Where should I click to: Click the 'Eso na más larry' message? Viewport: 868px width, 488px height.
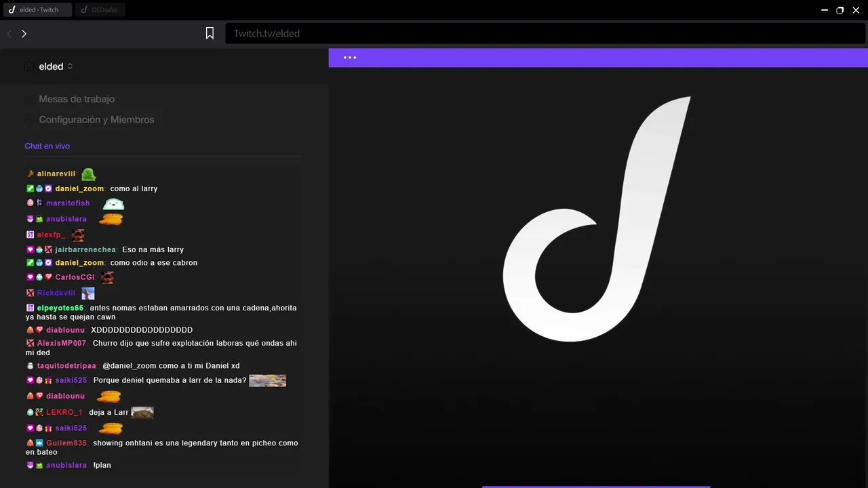(153, 249)
